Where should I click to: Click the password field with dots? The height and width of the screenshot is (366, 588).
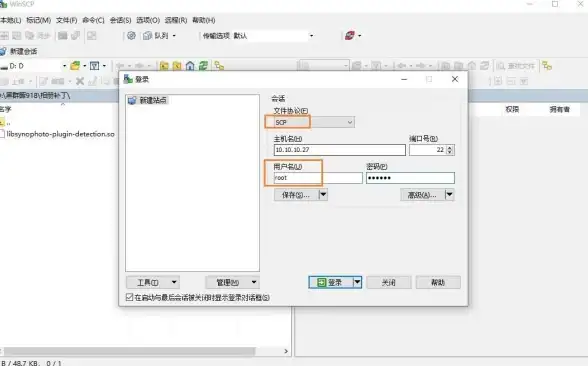coord(410,178)
